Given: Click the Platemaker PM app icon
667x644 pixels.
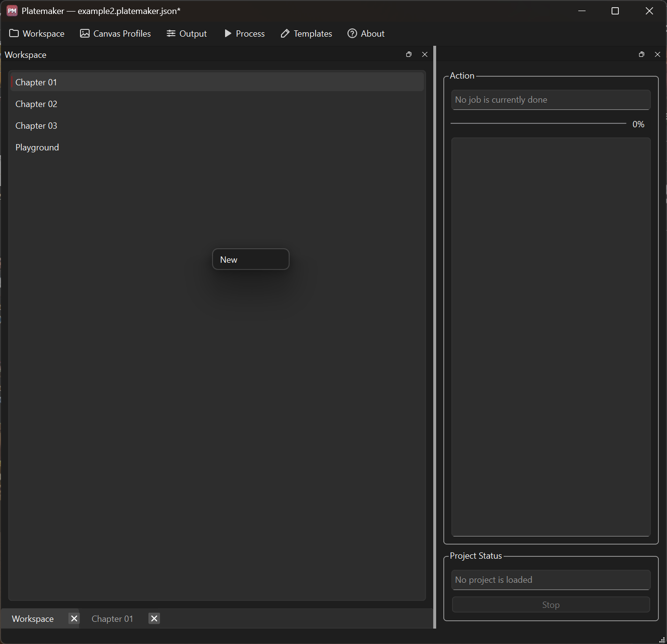Looking at the screenshot, I should 12,11.
